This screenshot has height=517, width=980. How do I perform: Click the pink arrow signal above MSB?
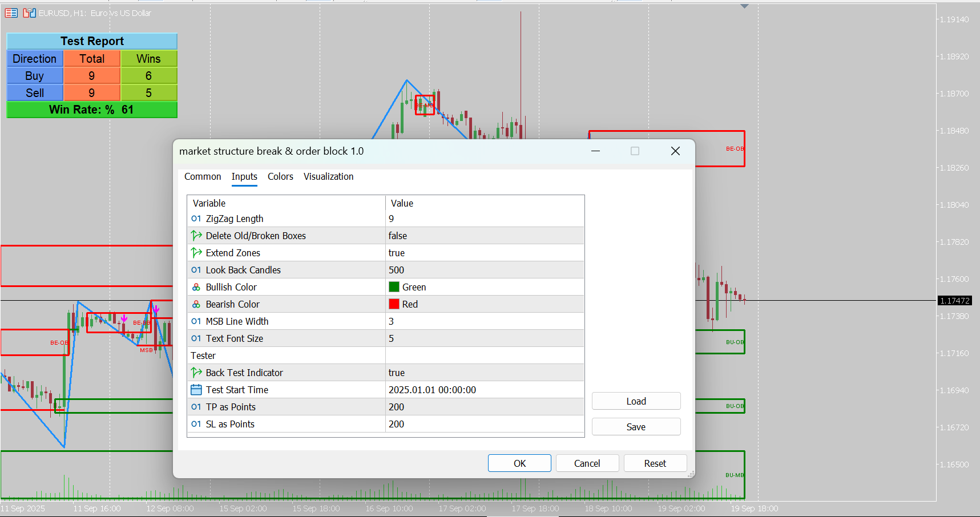coord(156,309)
